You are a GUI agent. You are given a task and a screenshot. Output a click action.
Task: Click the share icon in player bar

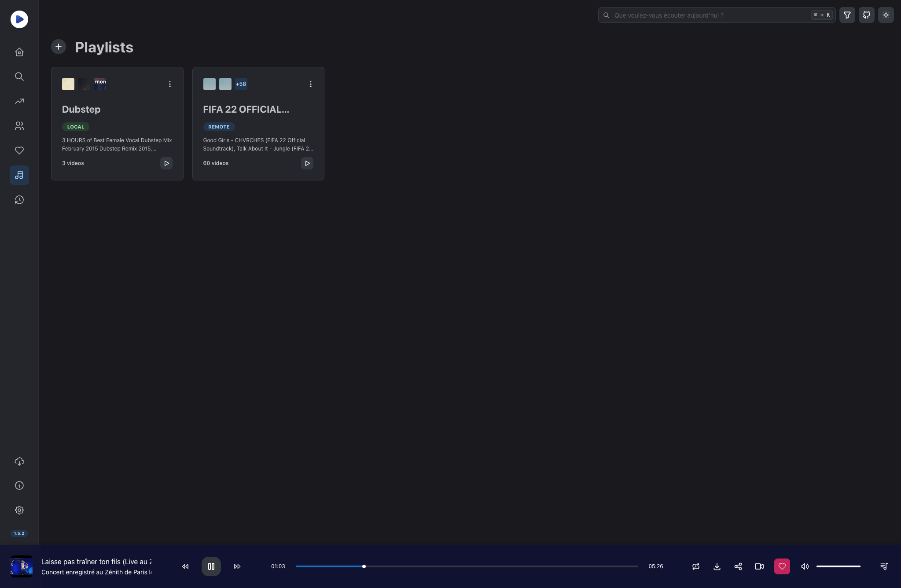(738, 566)
